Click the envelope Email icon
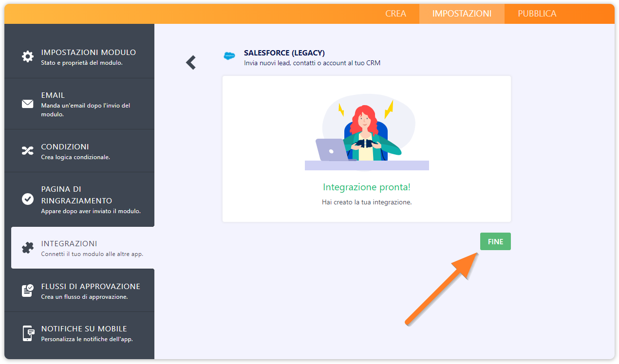The image size is (619, 364). click(x=28, y=104)
